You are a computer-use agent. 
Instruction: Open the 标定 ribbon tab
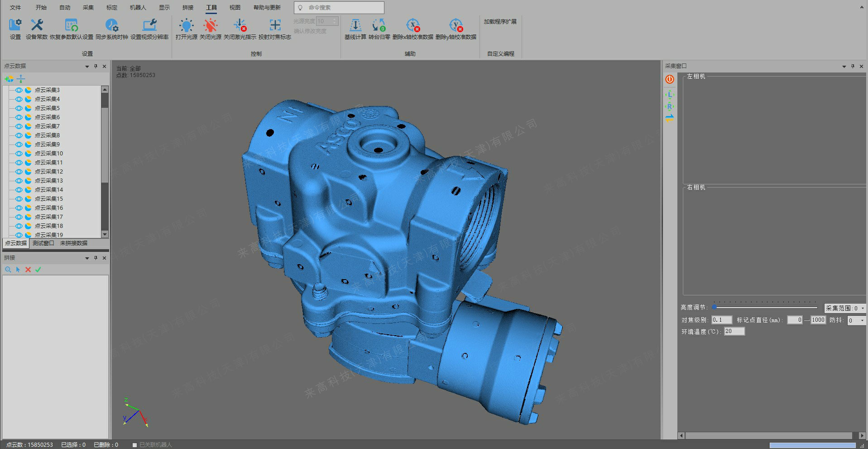click(x=111, y=8)
